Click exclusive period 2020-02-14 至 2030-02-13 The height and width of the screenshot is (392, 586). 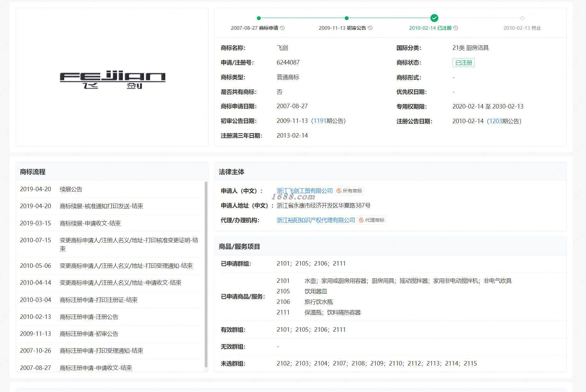pos(488,107)
